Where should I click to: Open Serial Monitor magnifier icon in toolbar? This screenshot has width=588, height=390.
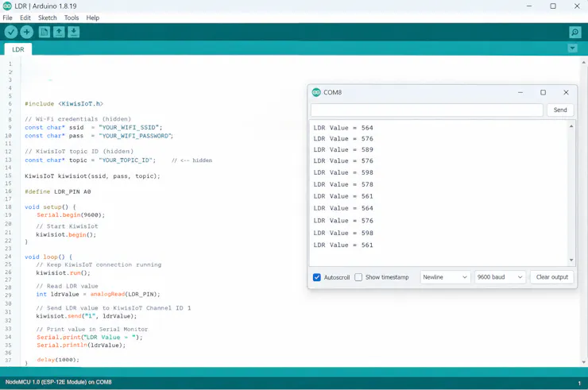(x=574, y=33)
